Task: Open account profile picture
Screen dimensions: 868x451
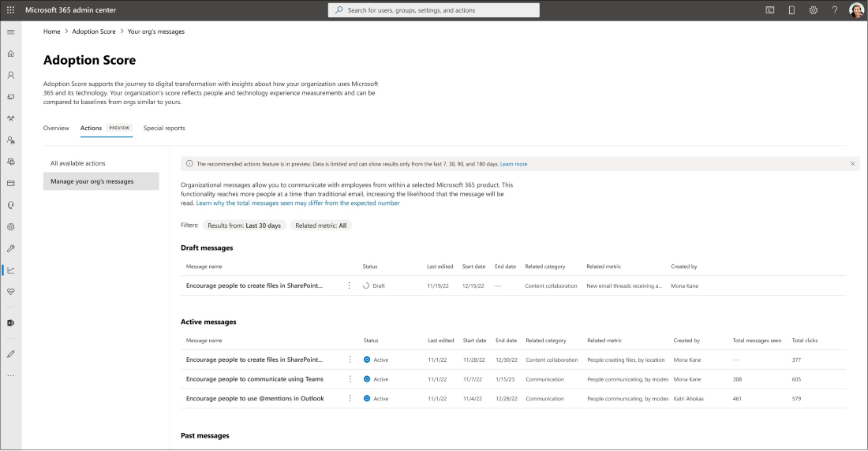Action: click(x=856, y=10)
